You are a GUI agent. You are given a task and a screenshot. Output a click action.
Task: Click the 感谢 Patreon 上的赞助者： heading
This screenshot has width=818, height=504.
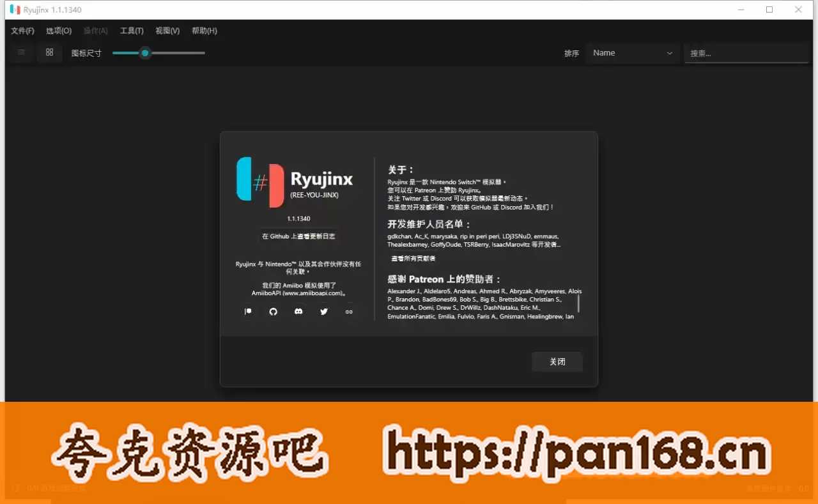[445, 279]
